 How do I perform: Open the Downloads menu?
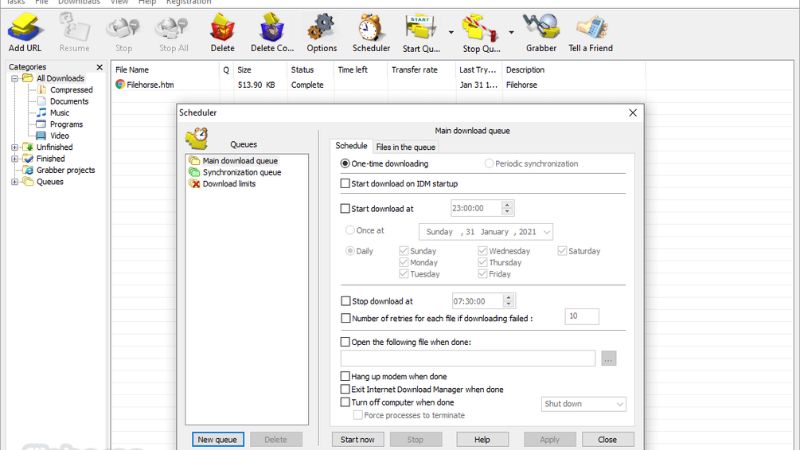pos(79,2)
